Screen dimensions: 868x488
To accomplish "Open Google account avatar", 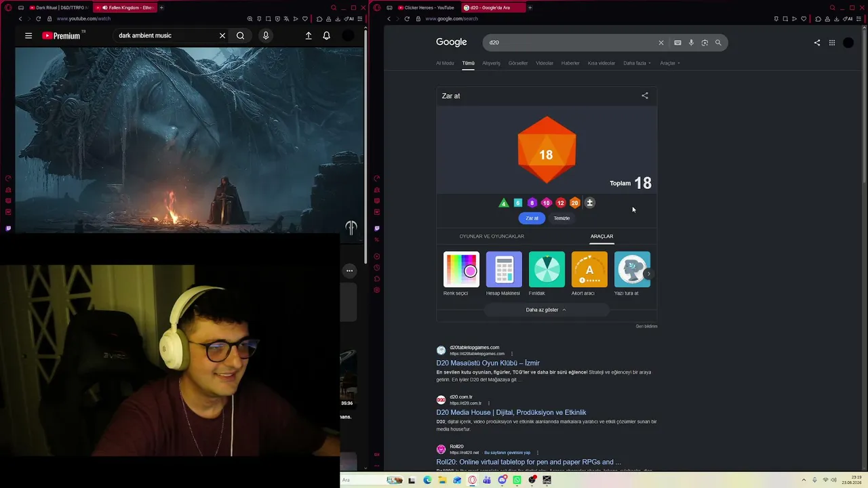I will [x=848, y=43].
